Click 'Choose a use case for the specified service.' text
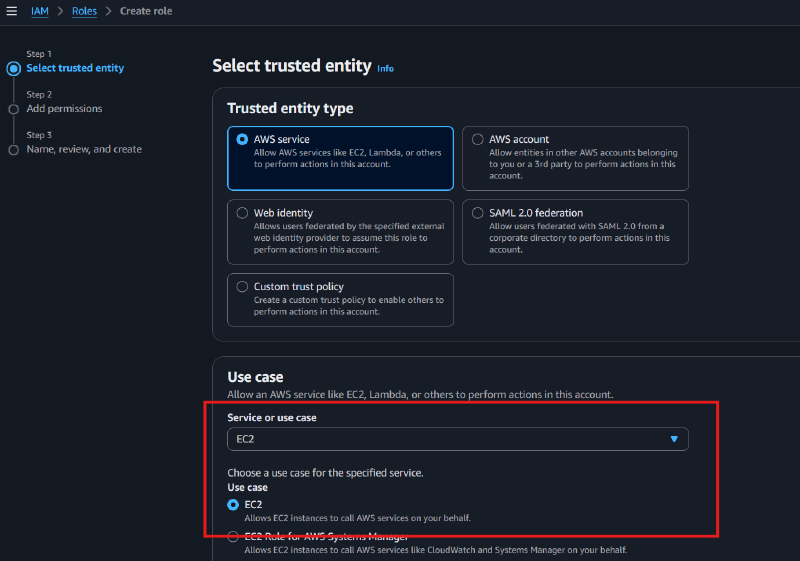The image size is (800, 561). tap(326, 473)
